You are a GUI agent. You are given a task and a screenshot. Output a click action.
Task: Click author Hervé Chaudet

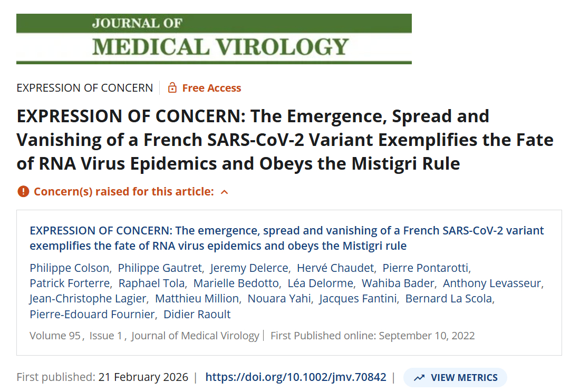click(x=334, y=267)
